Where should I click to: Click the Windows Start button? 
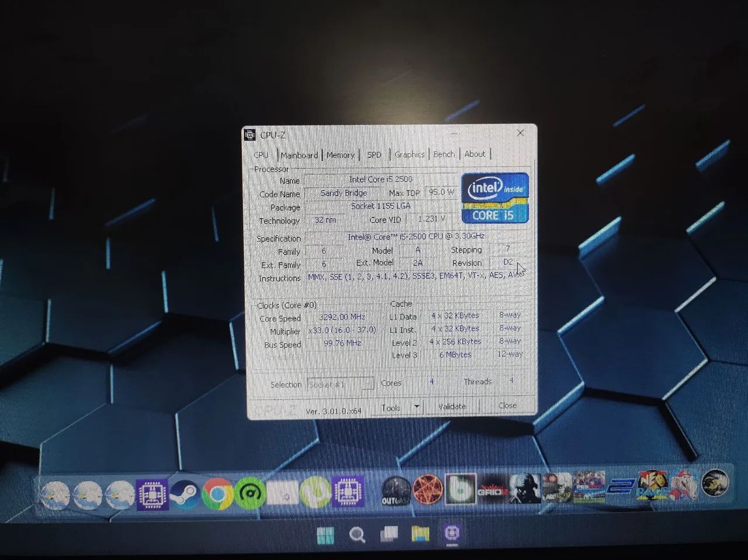coord(325,535)
